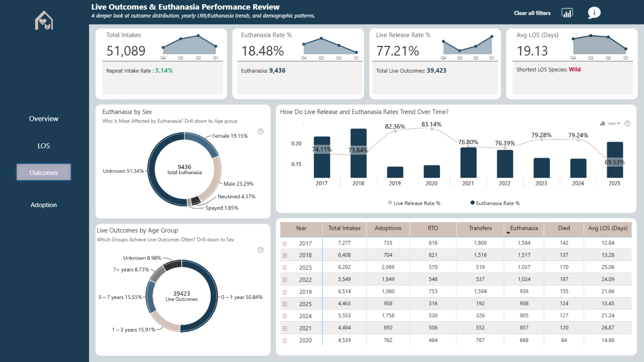Image resolution: width=644 pixels, height=362 pixels.
Task: Sort table by Total Intakes header
Action: pos(344,228)
